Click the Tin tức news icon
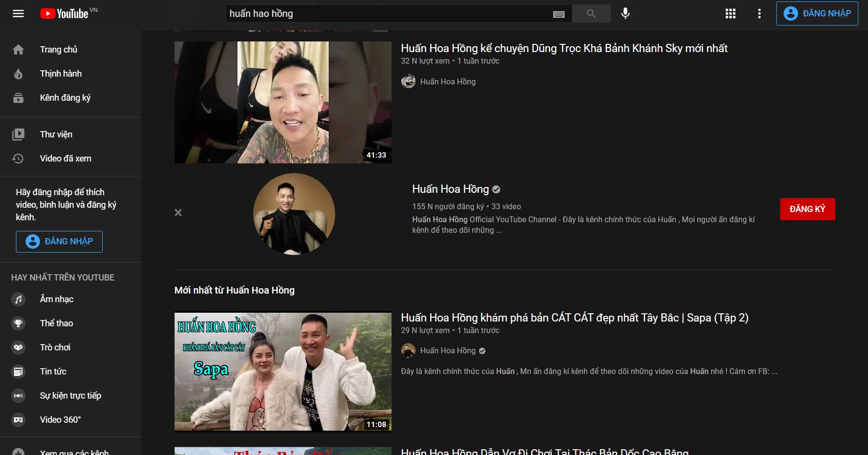The width and height of the screenshot is (868, 455). (x=18, y=372)
